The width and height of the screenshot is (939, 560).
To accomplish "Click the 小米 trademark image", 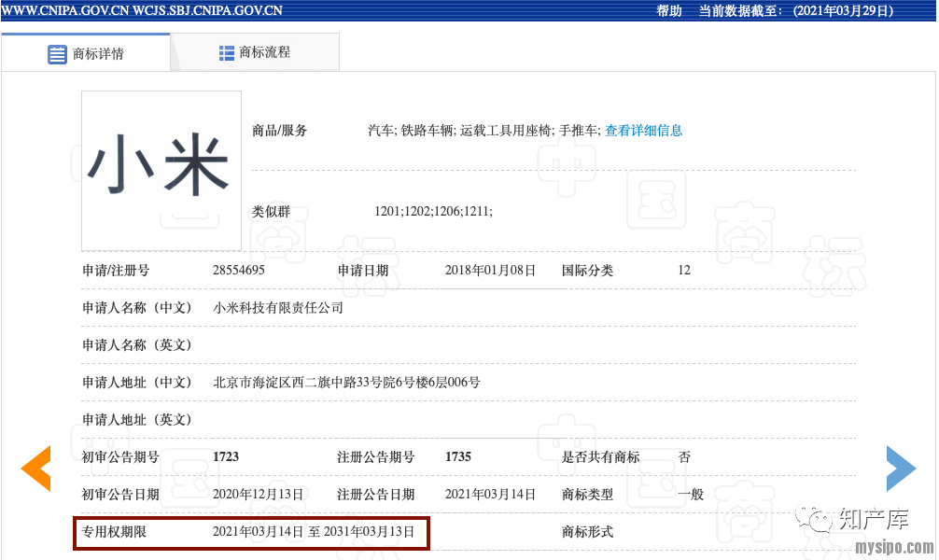I will pos(161,170).
